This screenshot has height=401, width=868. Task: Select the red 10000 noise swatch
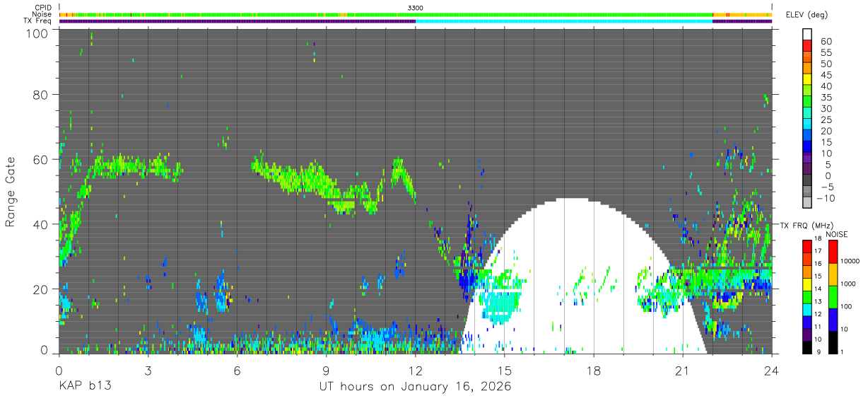[x=833, y=251]
